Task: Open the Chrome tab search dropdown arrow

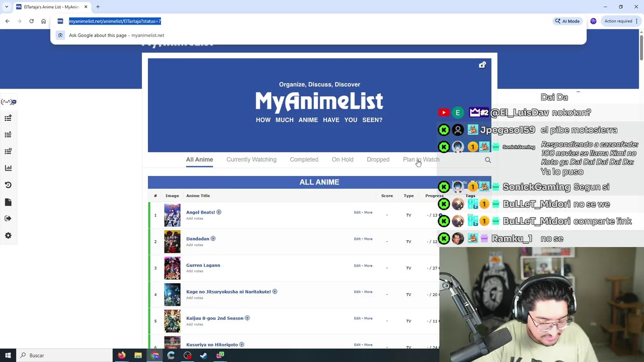Action: [x=7, y=7]
